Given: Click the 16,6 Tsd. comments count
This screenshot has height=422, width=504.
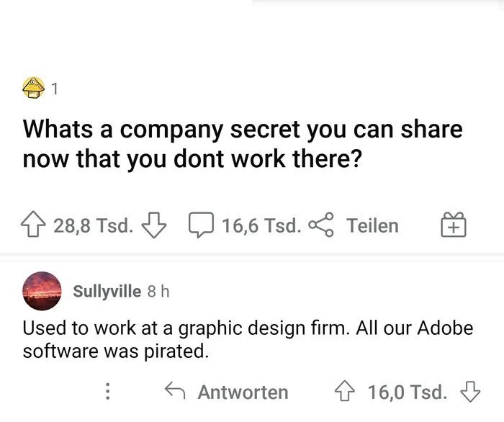Looking at the screenshot, I should pos(261,226).
